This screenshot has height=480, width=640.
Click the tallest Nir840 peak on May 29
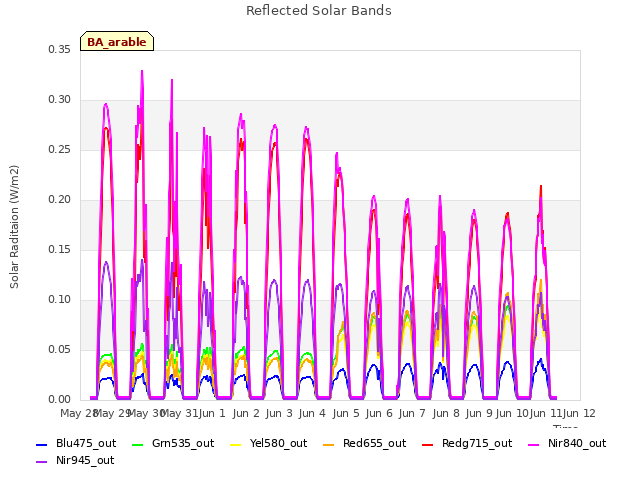[142, 71]
